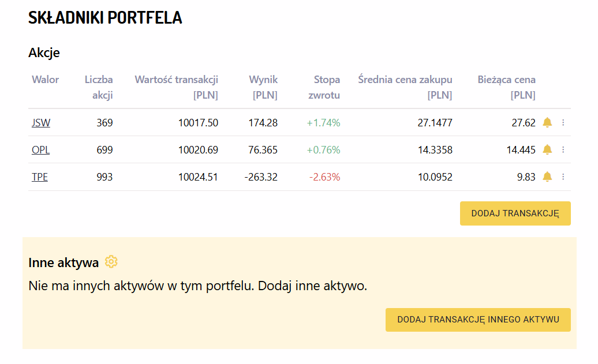Click the -2.63% return value for TPE
This screenshot has height=364, width=598.
coord(326,177)
